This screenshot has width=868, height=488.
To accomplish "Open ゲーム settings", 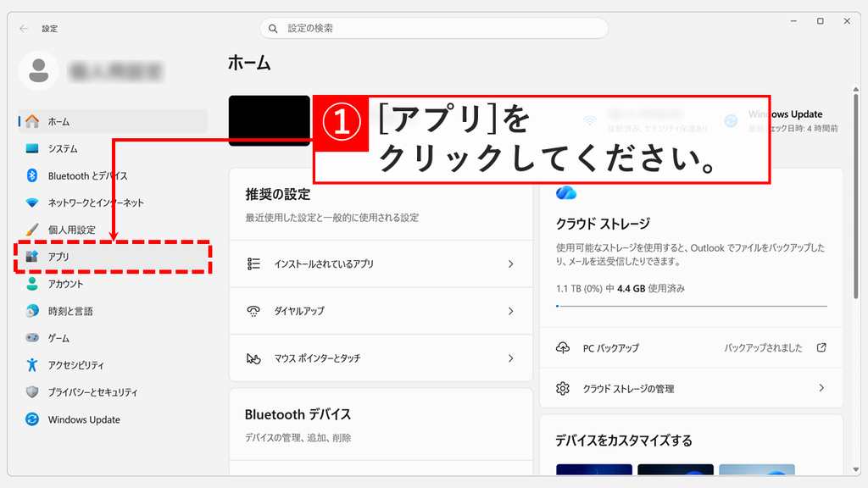I will click(113, 337).
